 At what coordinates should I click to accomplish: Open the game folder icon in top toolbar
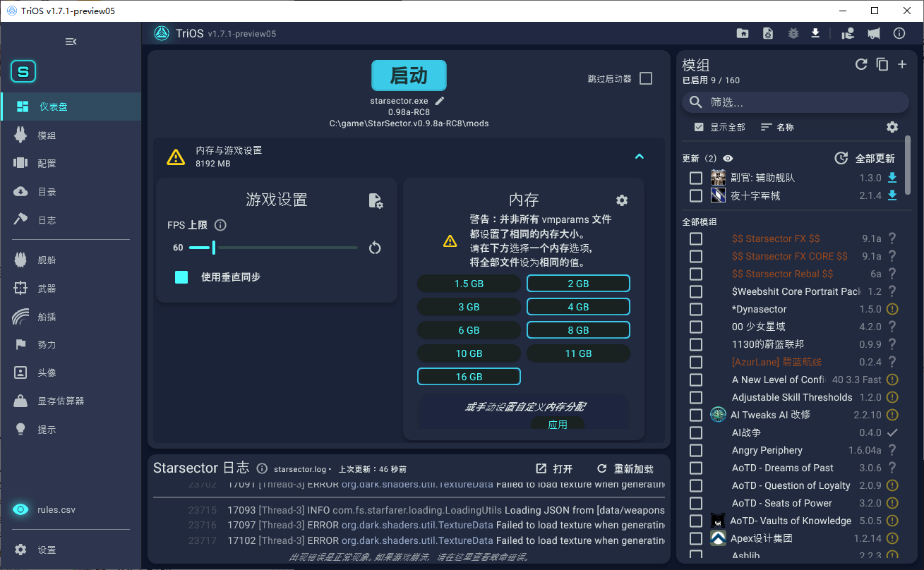743,33
